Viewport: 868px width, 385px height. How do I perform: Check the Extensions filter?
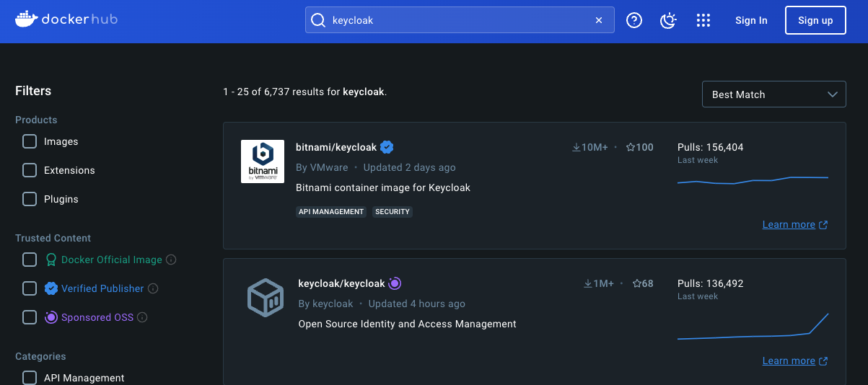click(30, 170)
